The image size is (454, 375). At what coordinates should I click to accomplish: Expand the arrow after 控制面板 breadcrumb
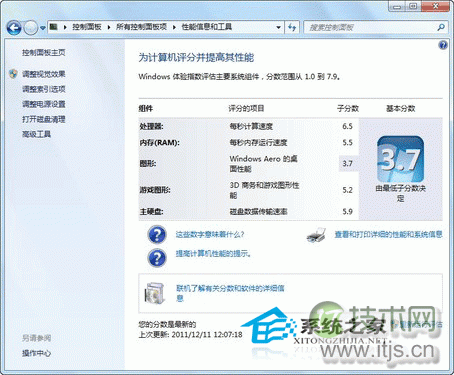tap(109, 27)
